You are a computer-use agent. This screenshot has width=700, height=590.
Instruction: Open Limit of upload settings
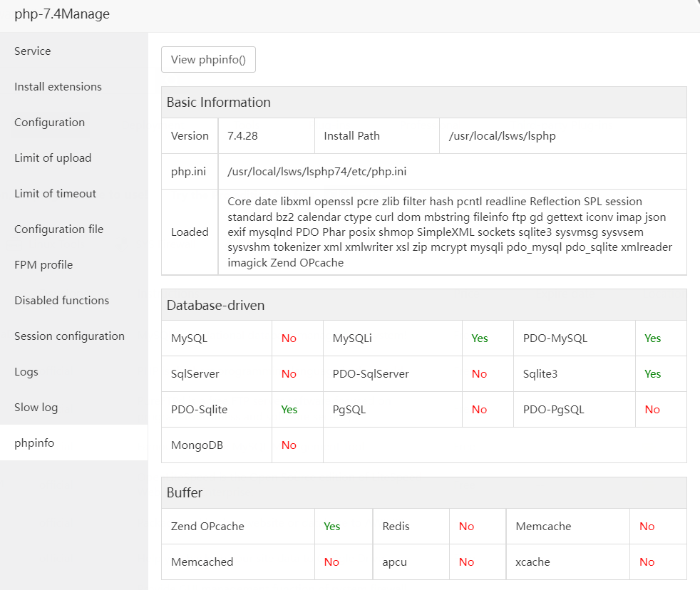click(53, 158)
